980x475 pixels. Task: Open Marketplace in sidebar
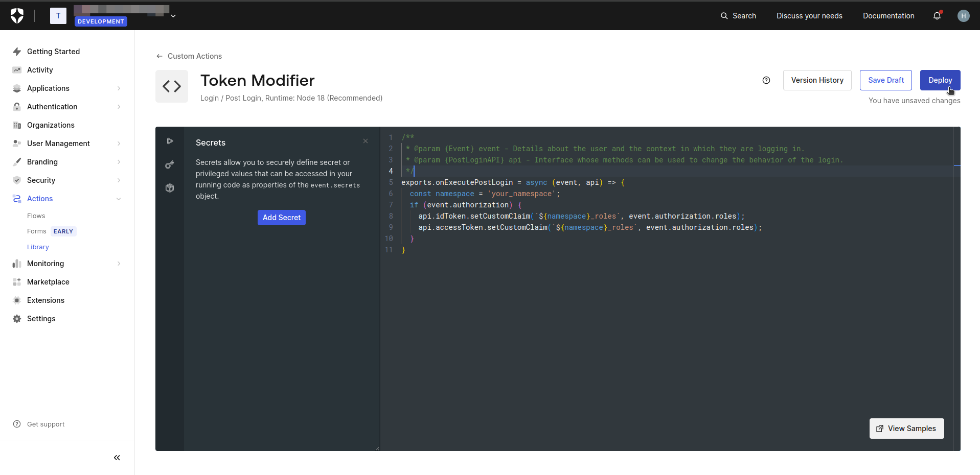[48, 282]
